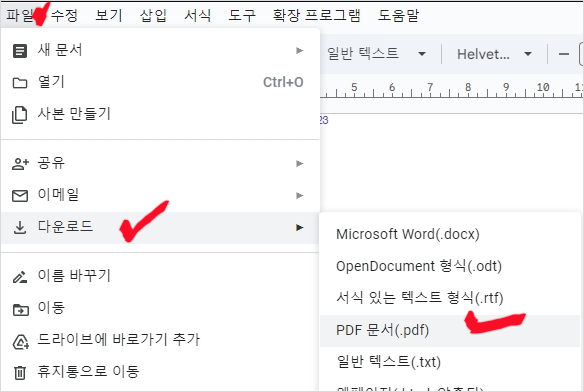The width and height of the screenshot is (584, 392).
Task: Open the 파일 menu
Action: tap(20, 15)
